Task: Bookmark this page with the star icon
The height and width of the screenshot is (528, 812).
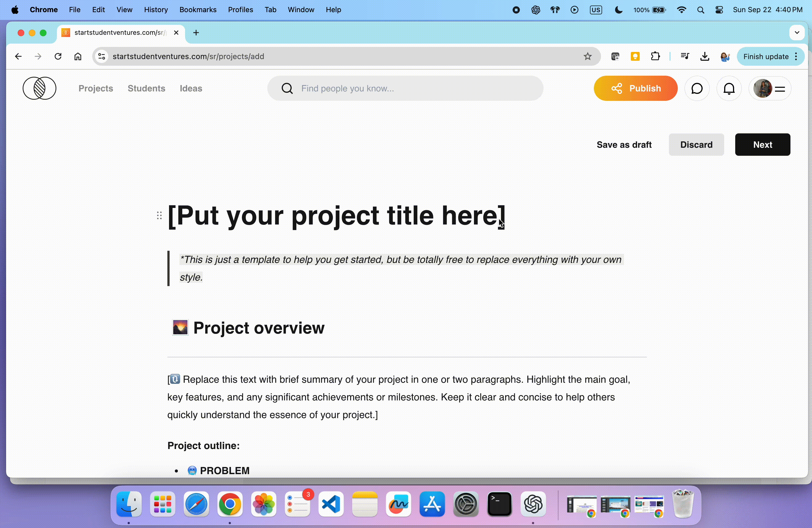Action: click(587, 56)
